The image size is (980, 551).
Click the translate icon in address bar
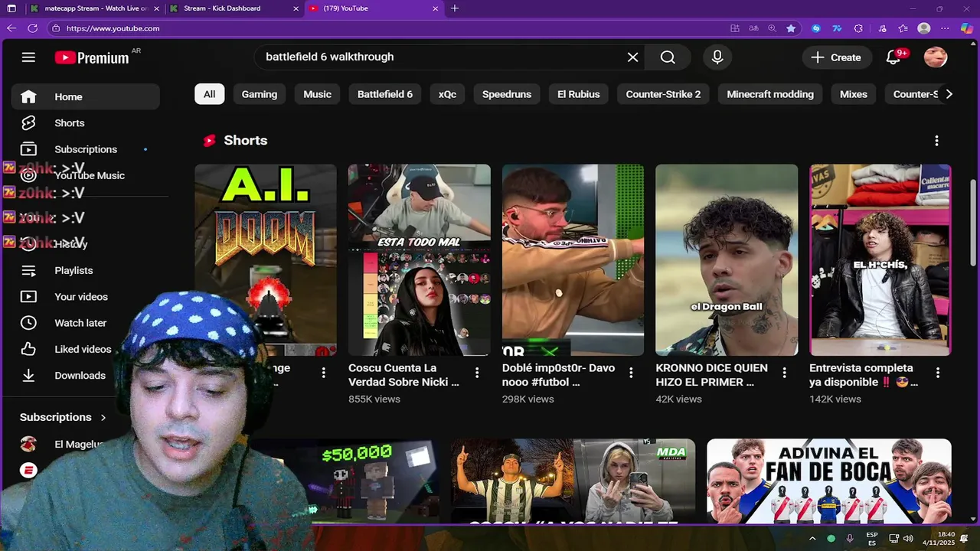(x=753, y=28)
